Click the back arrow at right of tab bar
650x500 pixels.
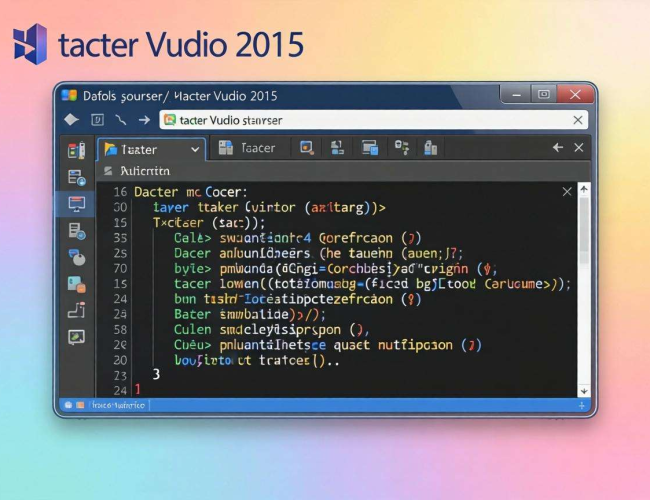coord(557,148)
